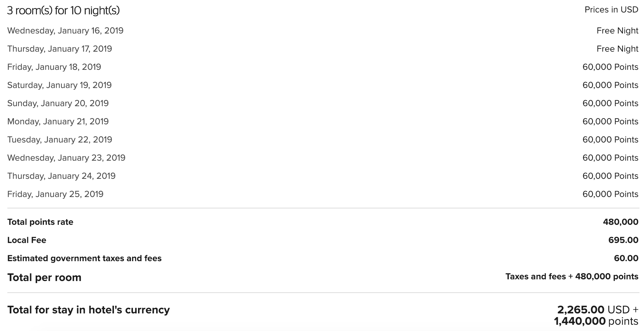Click the 'Local Fee' label
This screenshot has height=331, width=644.
point(27,240)
